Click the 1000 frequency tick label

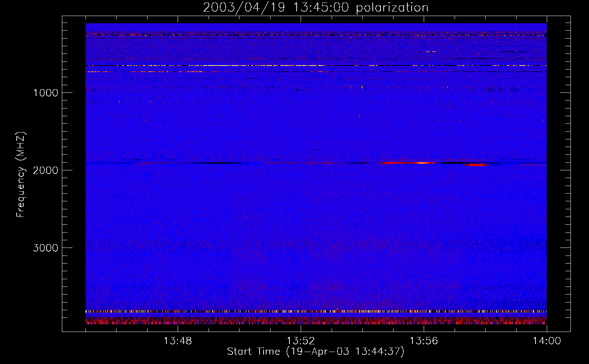pyautogui.click(x=46, y=93)
